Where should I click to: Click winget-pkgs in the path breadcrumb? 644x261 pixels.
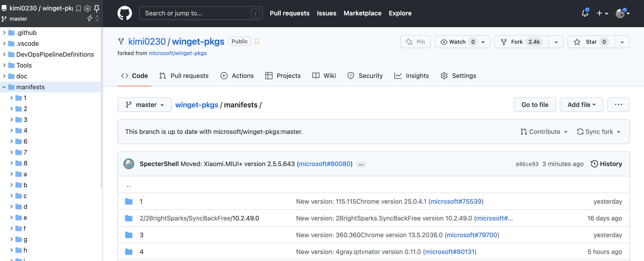pos(197,105)
